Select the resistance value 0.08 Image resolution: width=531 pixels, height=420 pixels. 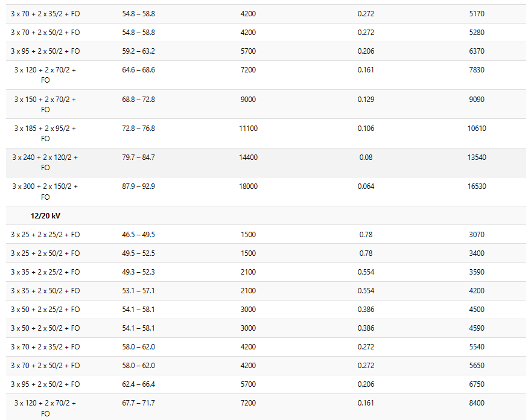pos(366,157)
